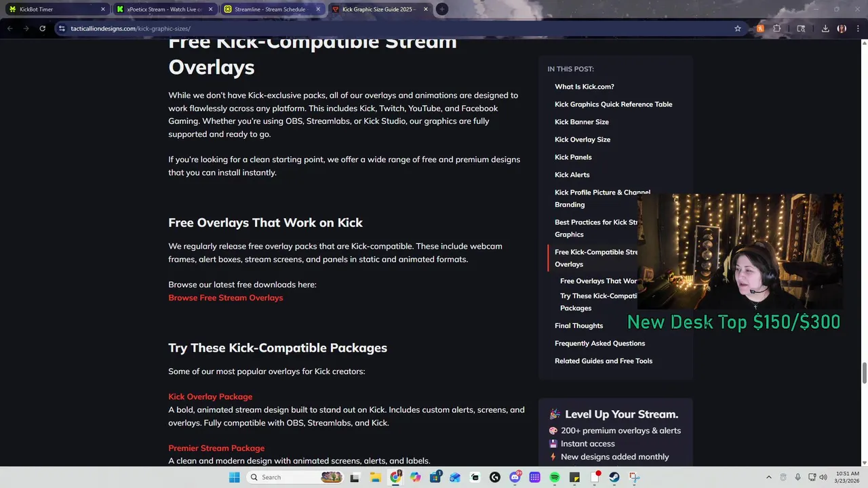Open Spotify from taskbar
This screenshot has height=488, width=868.
tap(555, 477)
